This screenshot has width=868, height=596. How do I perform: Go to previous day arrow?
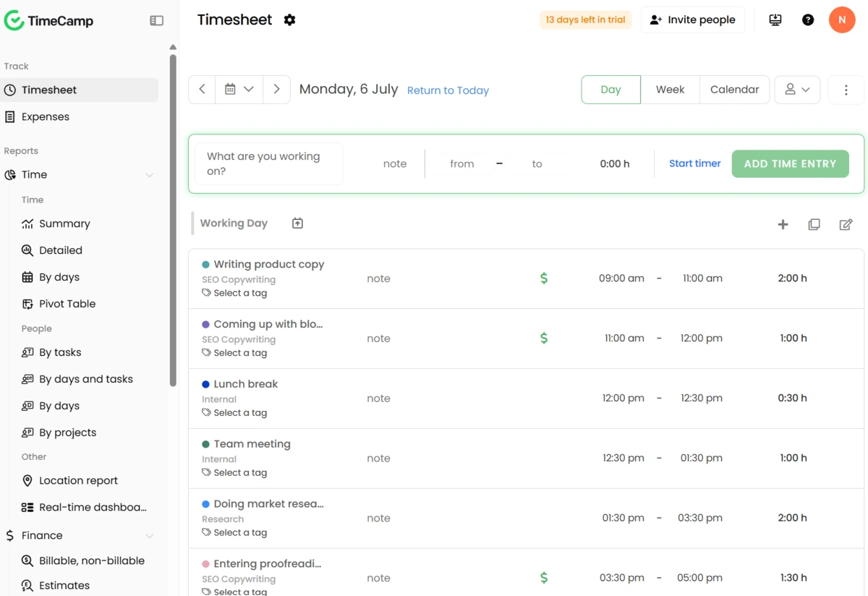(202, 90)
